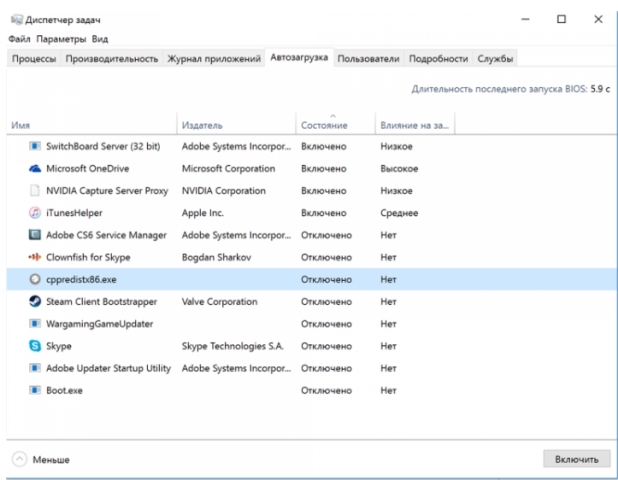Image resolution: width=618 pixels, height=480 pixels.
Task: Click the Valve Corporation publisher cell
Action: 220,301
